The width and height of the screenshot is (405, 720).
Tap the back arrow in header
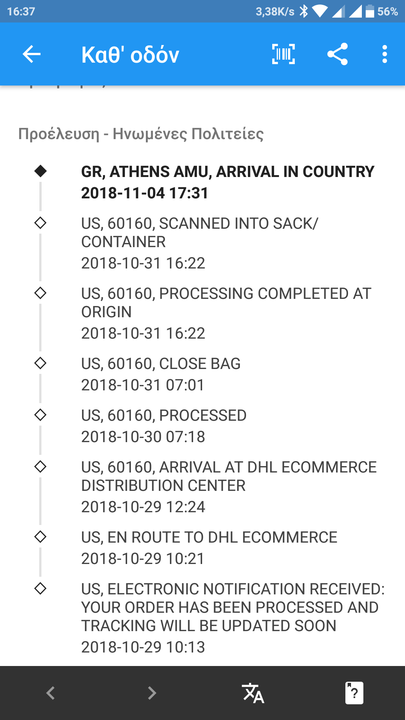pyautogui.click(x=32, y=55)
